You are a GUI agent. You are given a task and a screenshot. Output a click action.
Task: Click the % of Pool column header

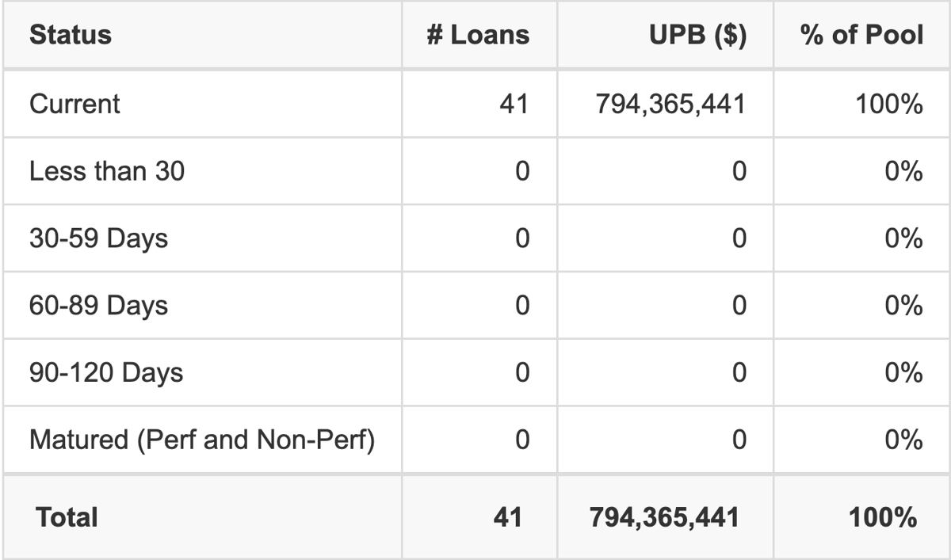coord(863,36)
